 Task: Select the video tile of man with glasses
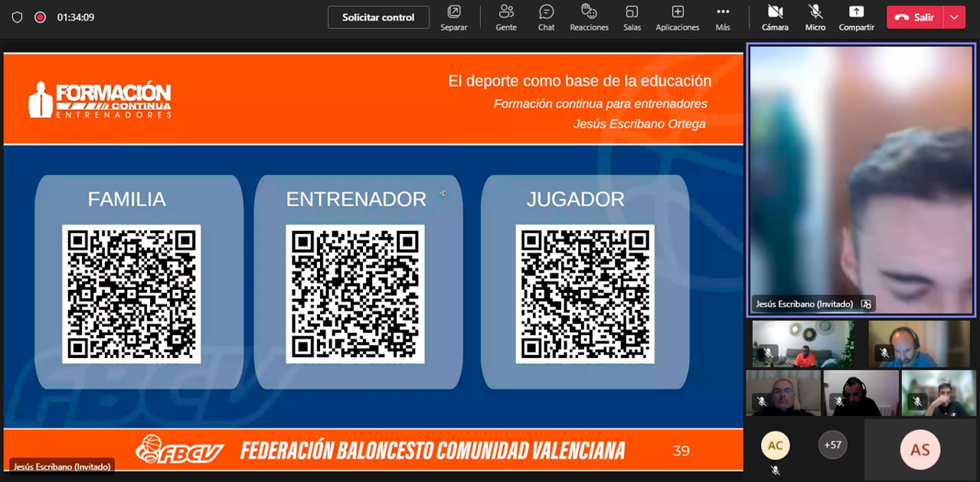[783, 393]
